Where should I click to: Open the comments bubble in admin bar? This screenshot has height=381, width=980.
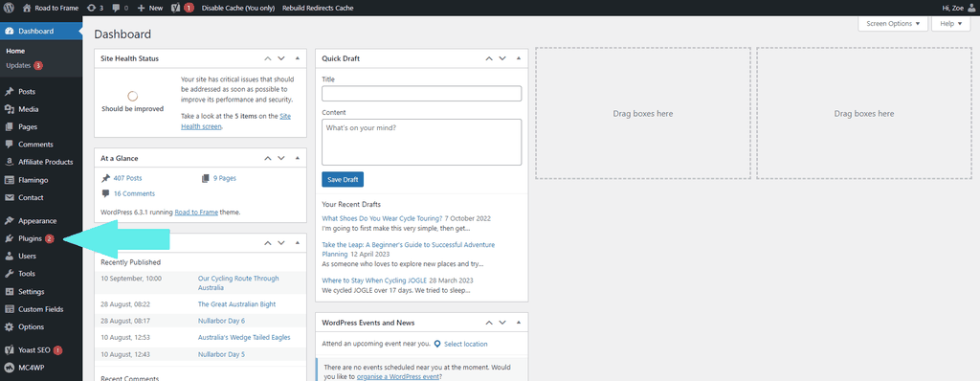point(120,8)
